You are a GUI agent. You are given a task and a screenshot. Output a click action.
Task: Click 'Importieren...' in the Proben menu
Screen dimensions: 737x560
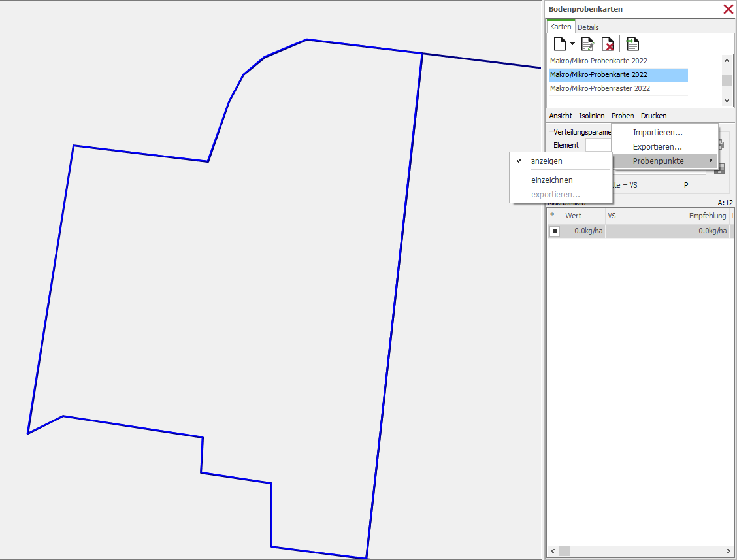coord(657,133)
